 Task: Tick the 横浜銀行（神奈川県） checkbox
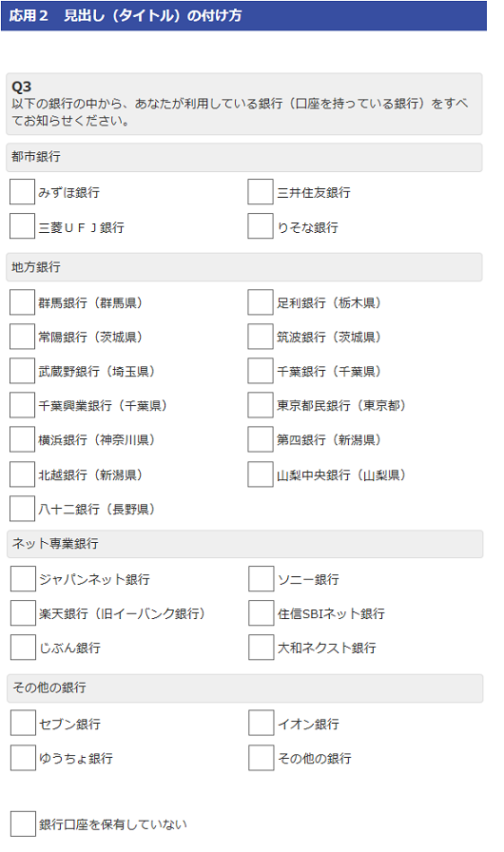[22, 439]
